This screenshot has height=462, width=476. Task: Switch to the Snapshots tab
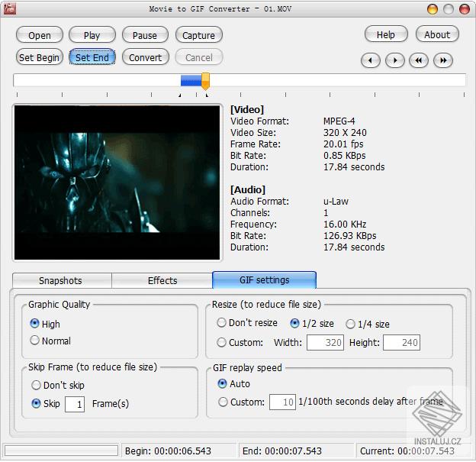[x=61, y=280]
